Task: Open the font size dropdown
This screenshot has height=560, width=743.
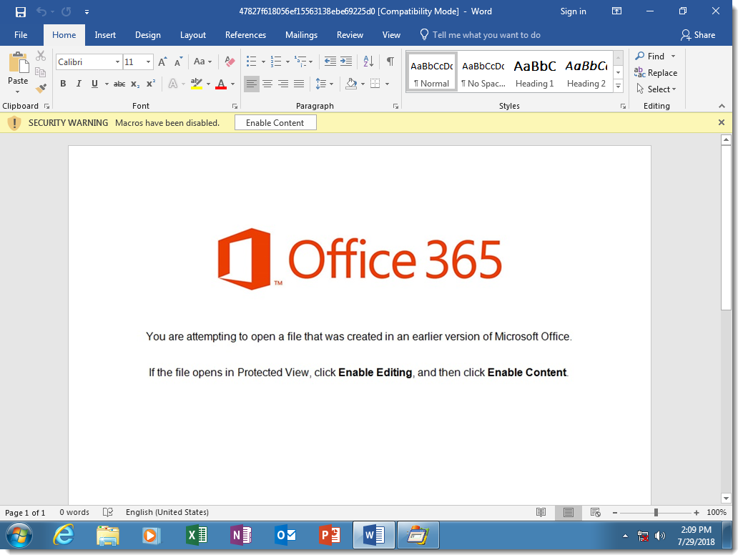Action: click(148, 62)
